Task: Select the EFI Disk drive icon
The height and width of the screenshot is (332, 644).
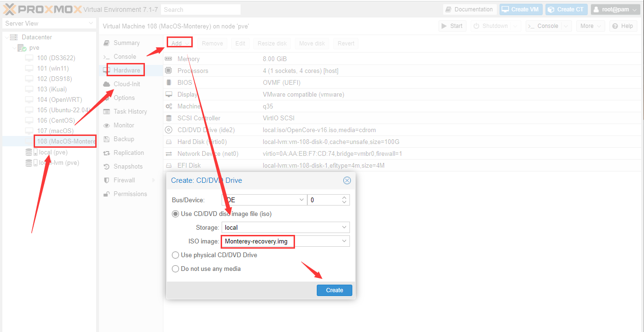Action: coord(168,166)
